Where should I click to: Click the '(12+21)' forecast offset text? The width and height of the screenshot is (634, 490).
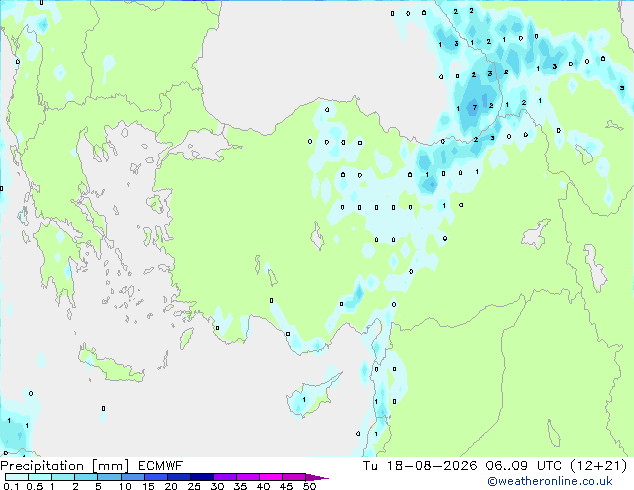click(x=598, y=466)
